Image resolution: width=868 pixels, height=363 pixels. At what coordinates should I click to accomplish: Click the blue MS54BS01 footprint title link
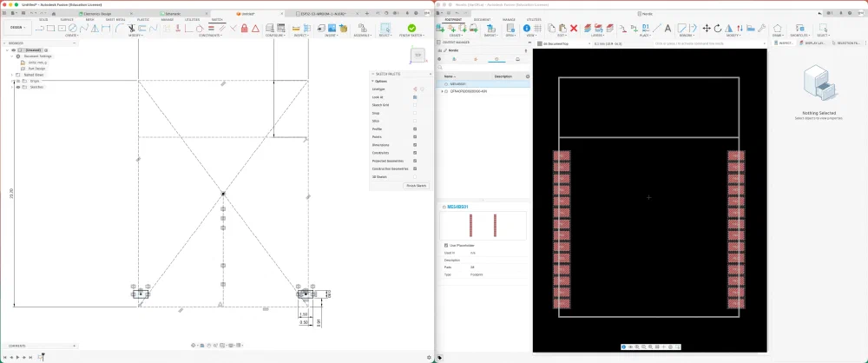pos(457,206)
